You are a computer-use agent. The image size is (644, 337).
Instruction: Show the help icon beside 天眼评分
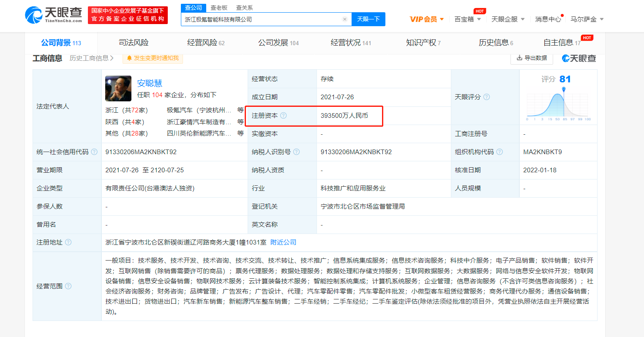coord(486,97)
